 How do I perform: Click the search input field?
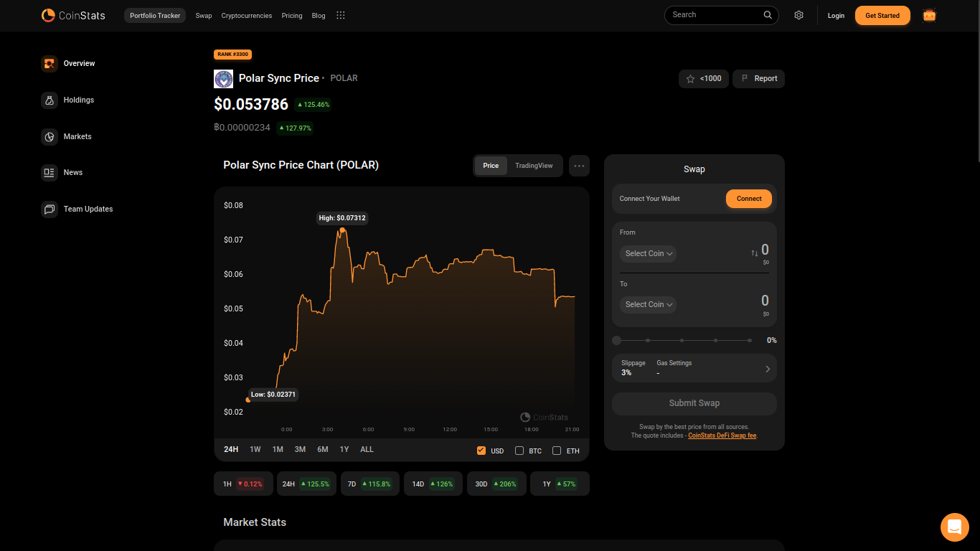pyautogui.click(x=722, y=15)
